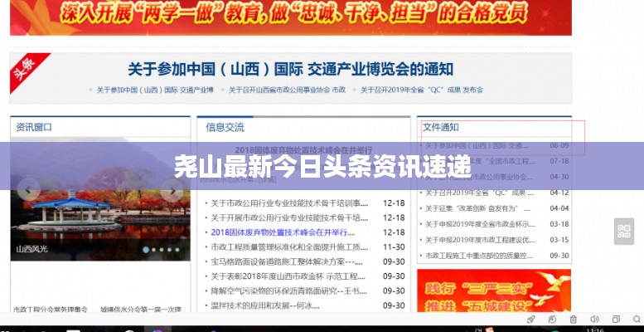Show previous slide with left carousel arrow
This screenshot has height=332, width=644.
point(28,190)
